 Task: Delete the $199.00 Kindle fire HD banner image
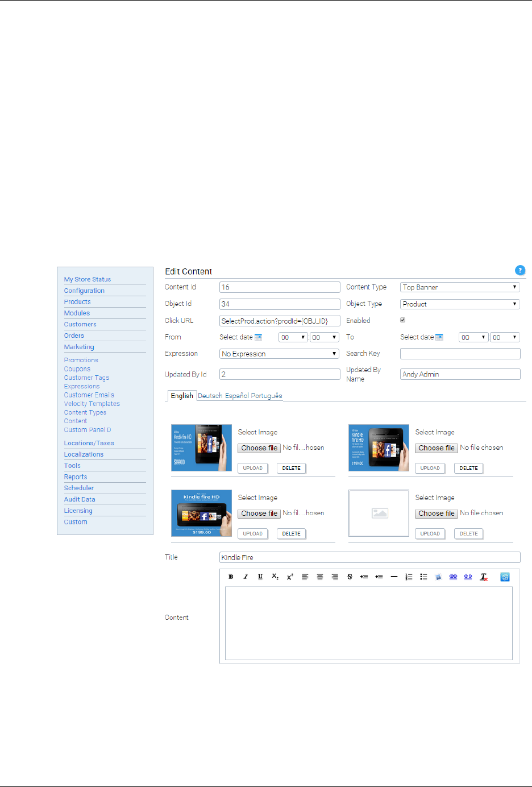click(292, 533)
